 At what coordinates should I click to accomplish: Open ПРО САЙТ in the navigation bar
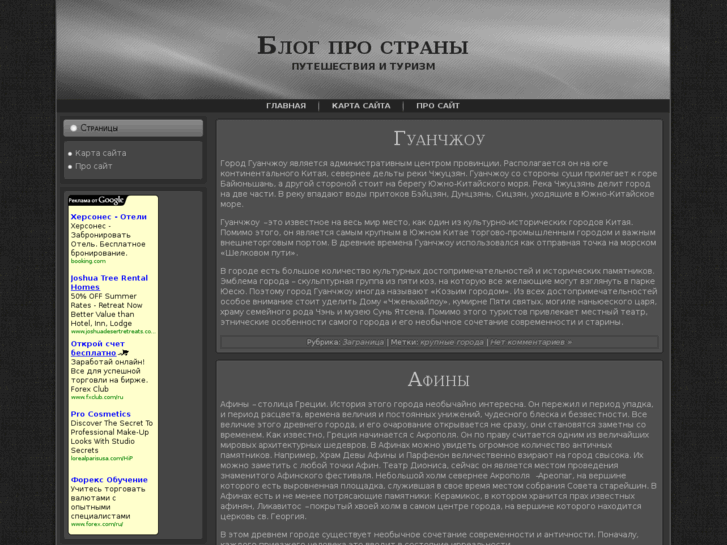(x=438, y=106)
